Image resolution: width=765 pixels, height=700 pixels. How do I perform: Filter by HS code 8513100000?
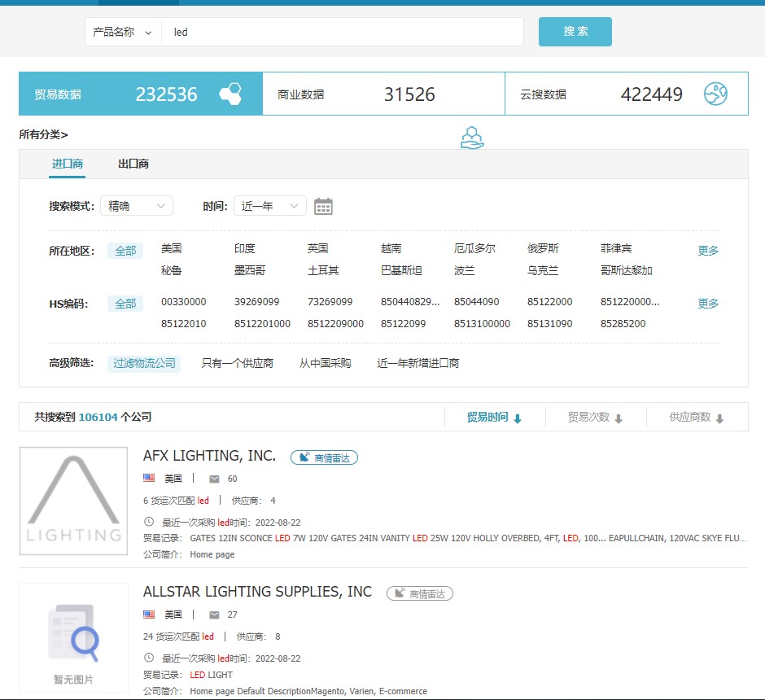click(482, 324)
